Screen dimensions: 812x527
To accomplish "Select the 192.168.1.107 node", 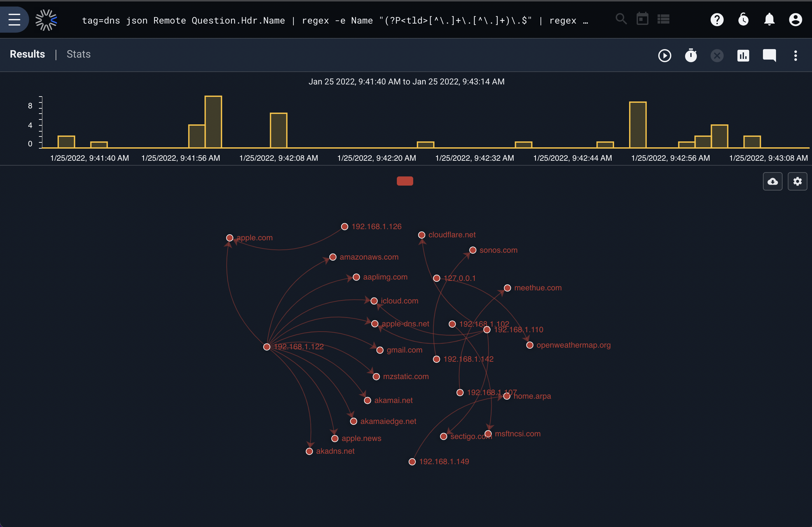I will [x=460, y=392].
